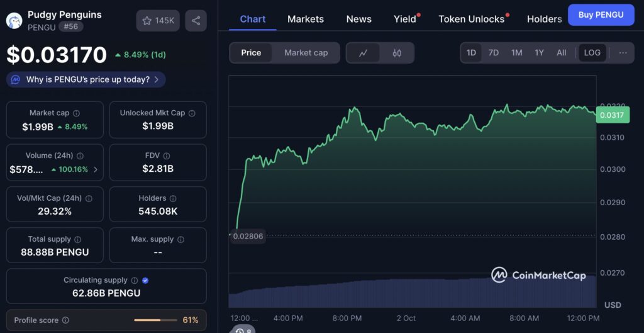Select the 7D time range
The width and height of the screenshot is (644, 333).
[x=493, y=53]
